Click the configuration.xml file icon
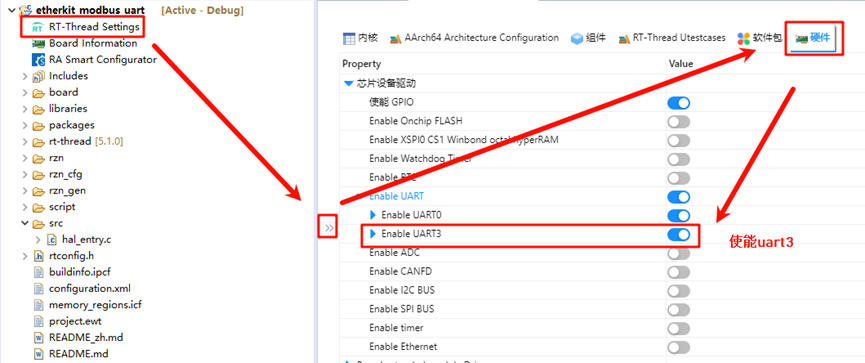 coord(38,289)
